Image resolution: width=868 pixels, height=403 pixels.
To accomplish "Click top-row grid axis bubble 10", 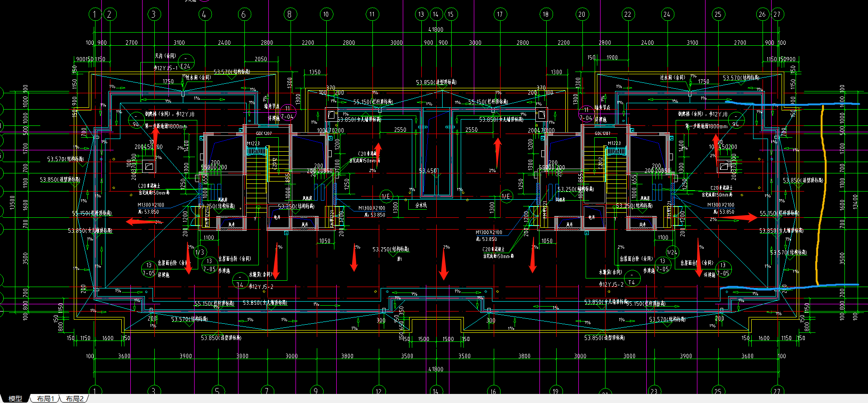I will click(x=326, y=14).
